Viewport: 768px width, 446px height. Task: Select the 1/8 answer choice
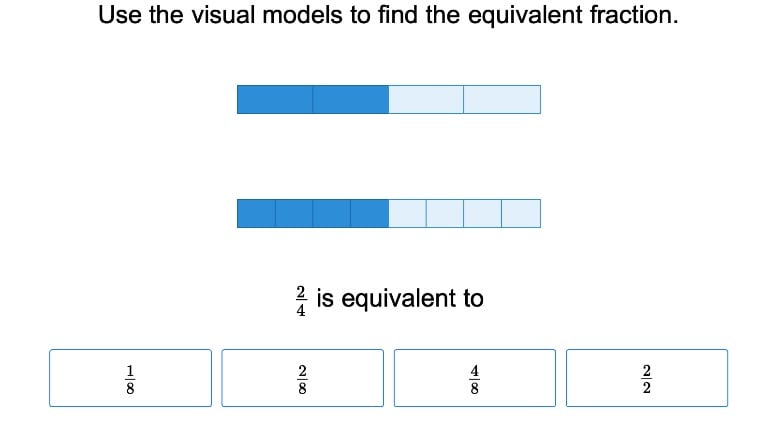point(130,378)
